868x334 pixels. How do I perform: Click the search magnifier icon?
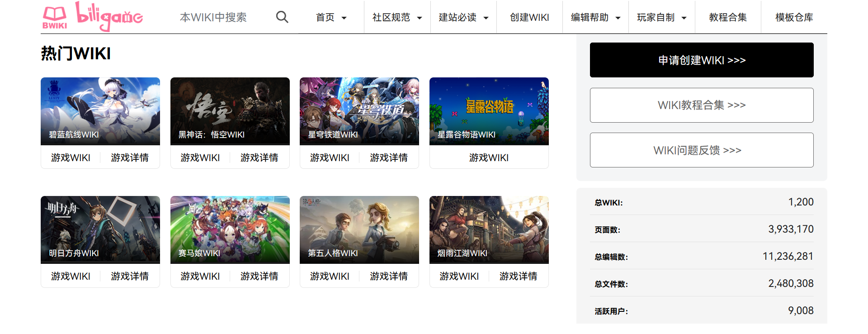(282, 17)
